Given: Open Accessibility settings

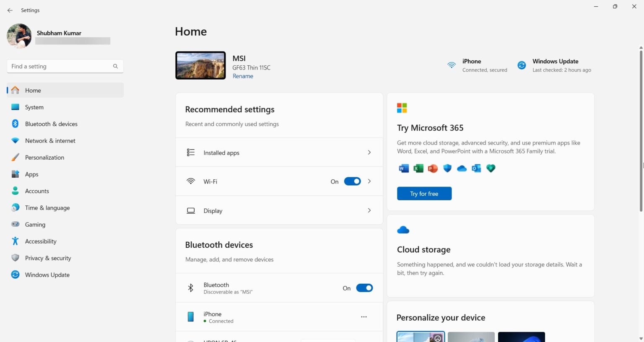Looking at the screenshot, I should 41,241.
